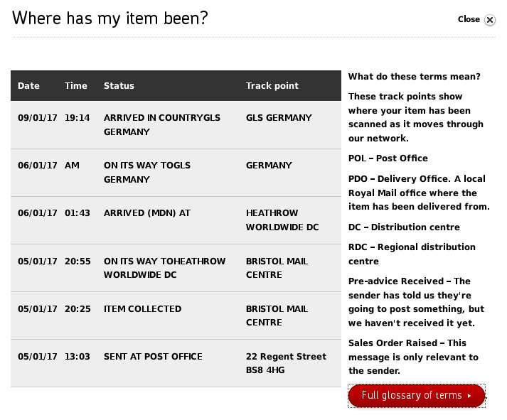This screenshot has height=420, width=507.
Task: Click the 09/01/17 date cell
Action: point(37,117)
